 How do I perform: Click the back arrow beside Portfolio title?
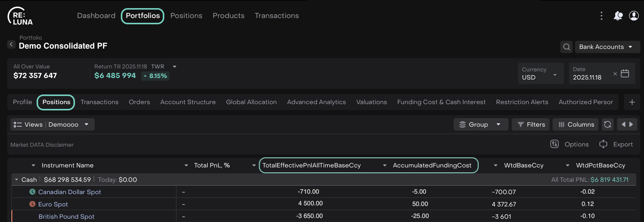11,45
